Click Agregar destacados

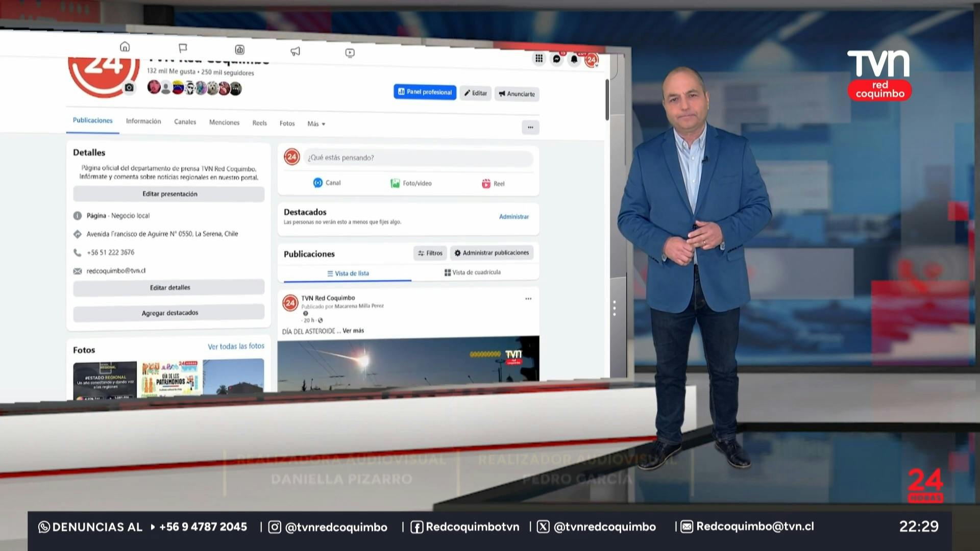tap(169, 313)
